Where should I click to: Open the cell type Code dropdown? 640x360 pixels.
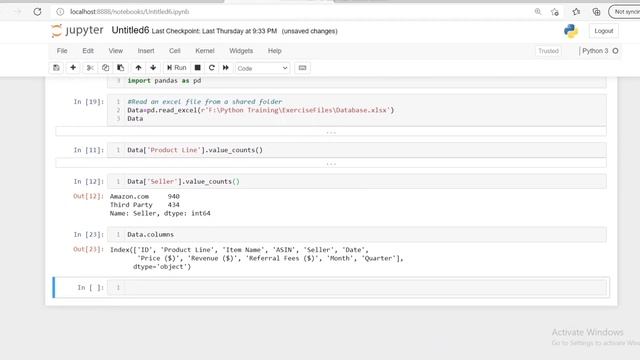(x=262, y=68)
